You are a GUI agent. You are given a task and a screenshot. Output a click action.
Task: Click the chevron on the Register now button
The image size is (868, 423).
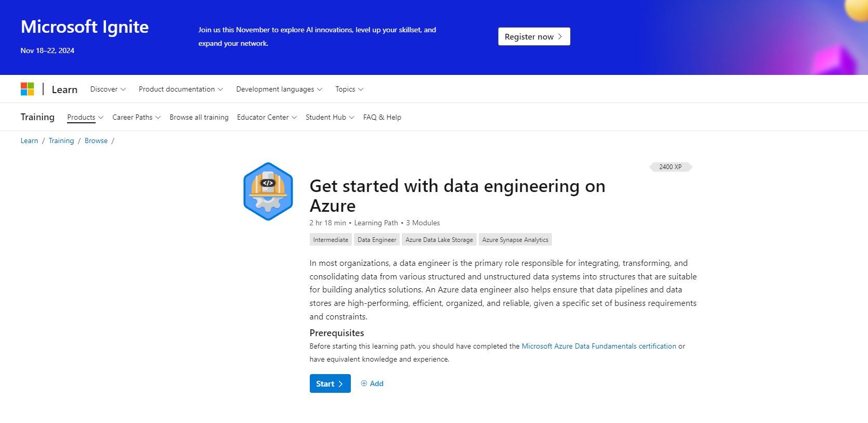click(560, 36)
